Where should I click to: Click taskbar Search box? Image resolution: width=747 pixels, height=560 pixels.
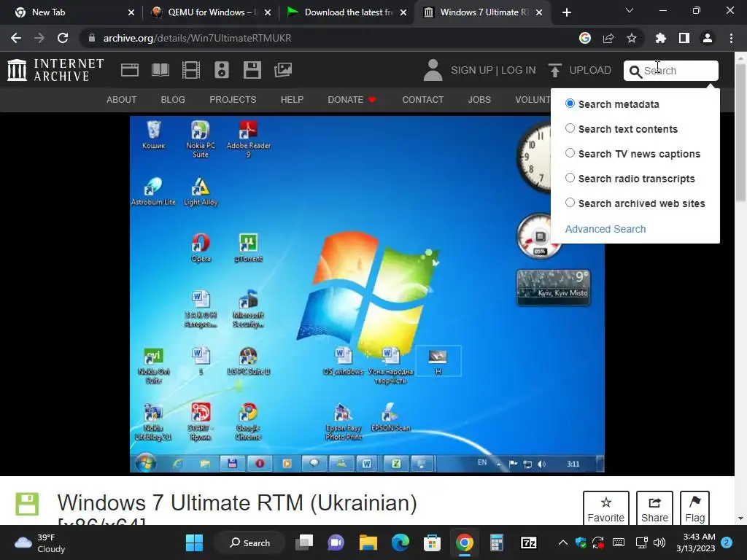(x=249, y=542)
